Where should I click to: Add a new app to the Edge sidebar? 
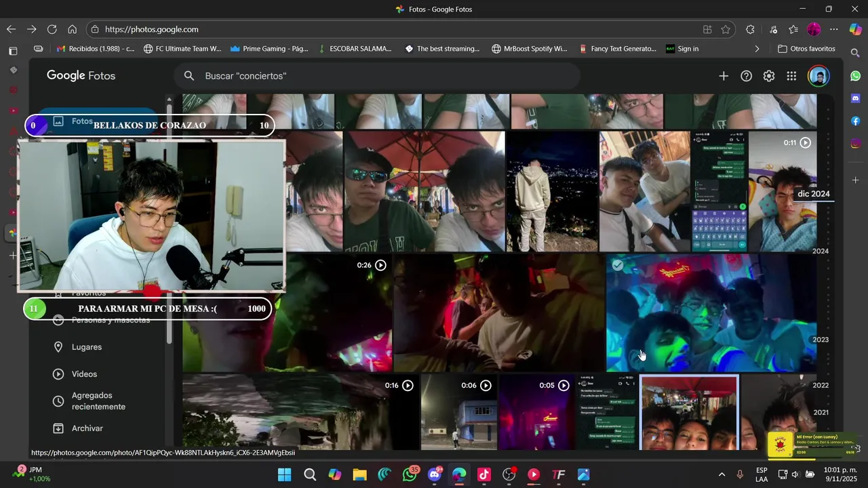(x=855, y=180)
